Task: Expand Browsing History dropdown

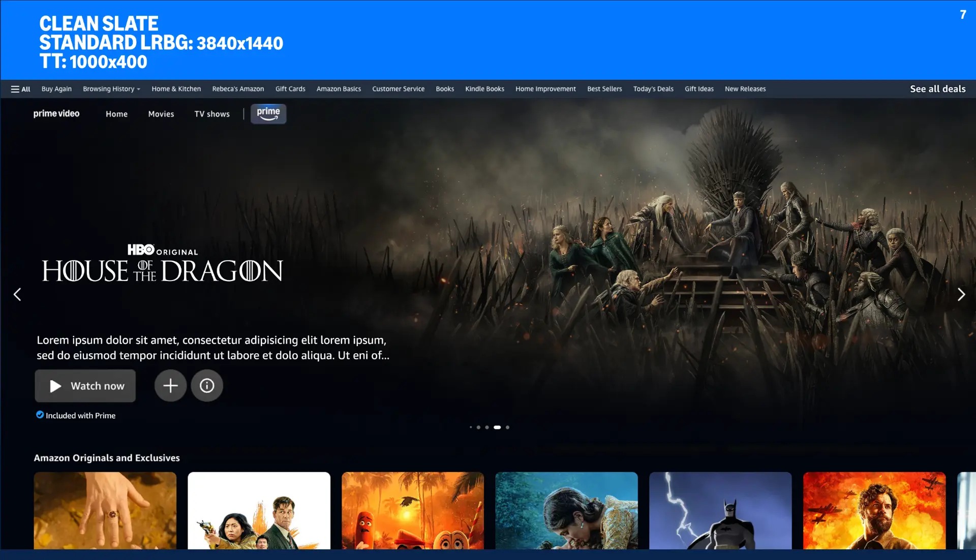Action: pyautogui.click(x=111, y=89)
